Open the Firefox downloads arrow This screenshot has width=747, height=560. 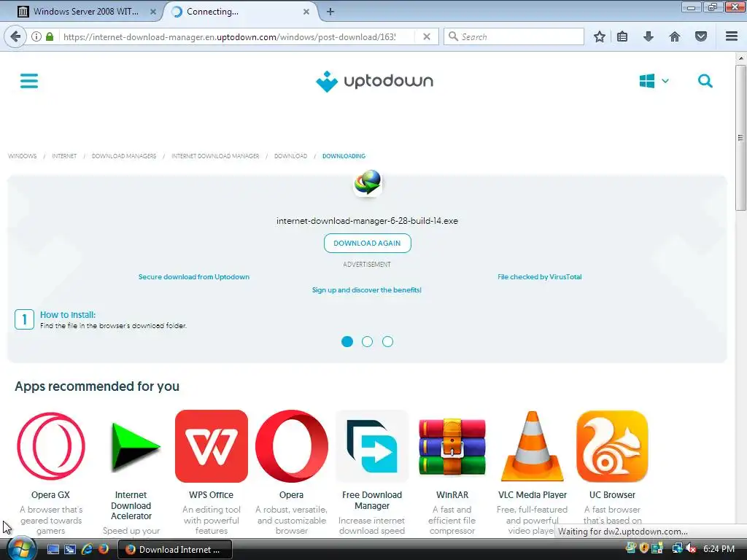click(x=649, y=36)
